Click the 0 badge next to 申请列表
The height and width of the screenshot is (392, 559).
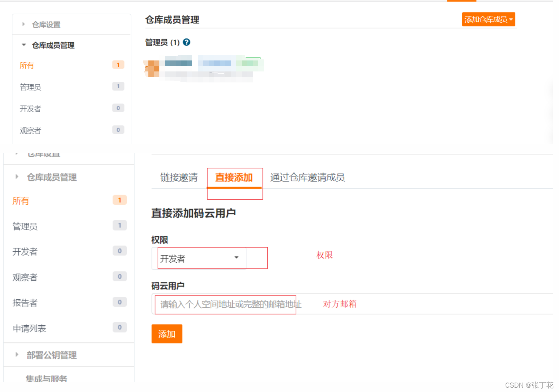tap(120, 327)
